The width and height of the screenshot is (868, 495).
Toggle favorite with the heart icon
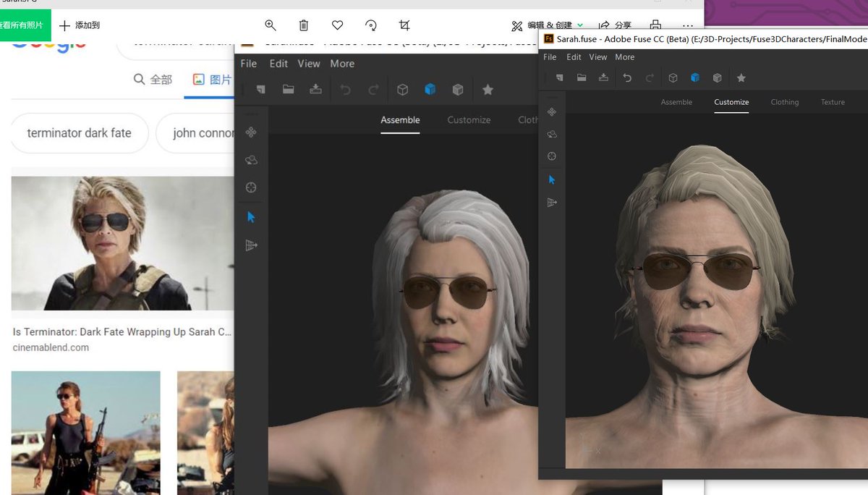(337, 25)
